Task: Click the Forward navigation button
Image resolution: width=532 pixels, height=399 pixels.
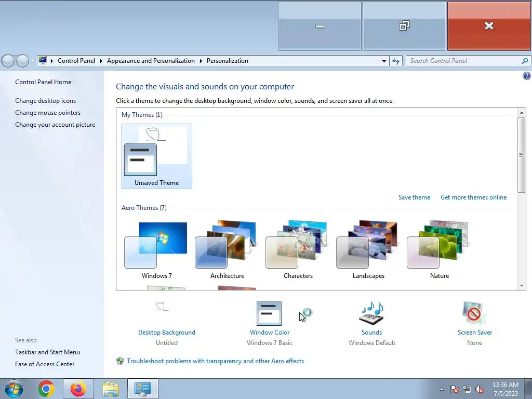Action: (22, 61)
